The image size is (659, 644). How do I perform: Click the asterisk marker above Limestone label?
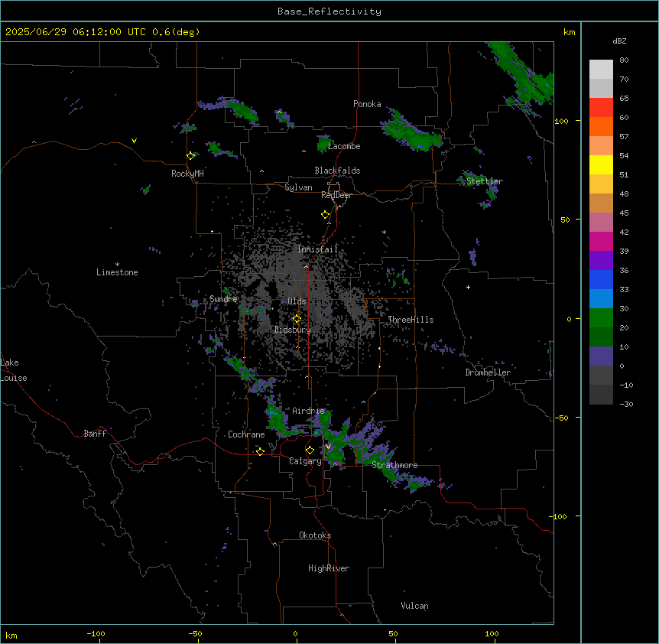click(x=117, y=265)
